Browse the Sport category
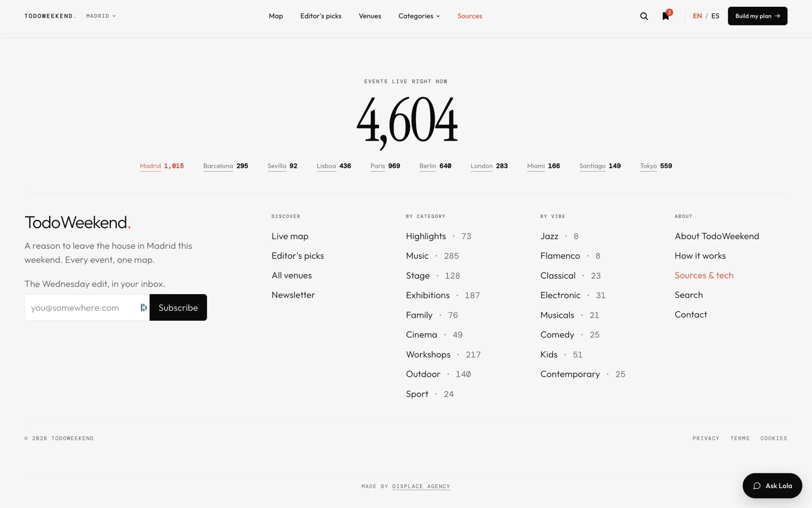 pos(417,394)
